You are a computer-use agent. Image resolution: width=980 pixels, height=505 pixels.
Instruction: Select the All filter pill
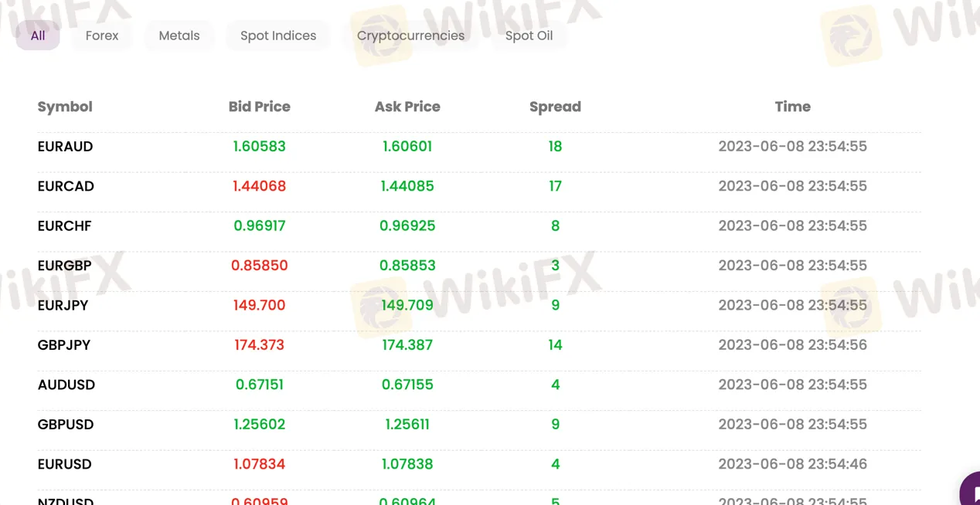(37, 36)
